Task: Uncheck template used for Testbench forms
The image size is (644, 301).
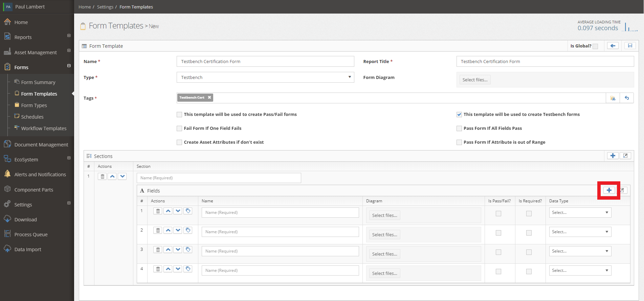Action: coord(459,115)
